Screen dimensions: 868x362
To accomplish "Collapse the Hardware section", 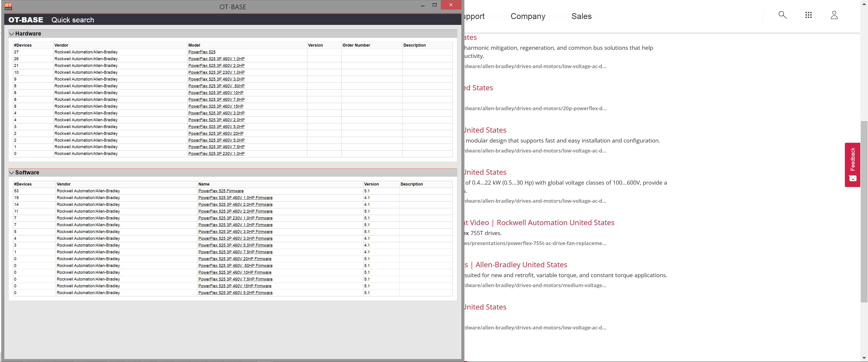I will click(x=12, y=34).
